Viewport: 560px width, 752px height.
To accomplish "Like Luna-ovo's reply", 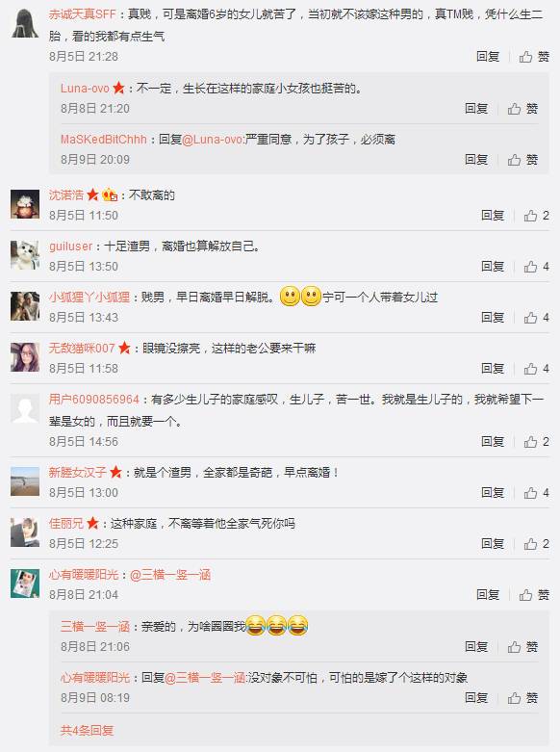I will [522, 109].
